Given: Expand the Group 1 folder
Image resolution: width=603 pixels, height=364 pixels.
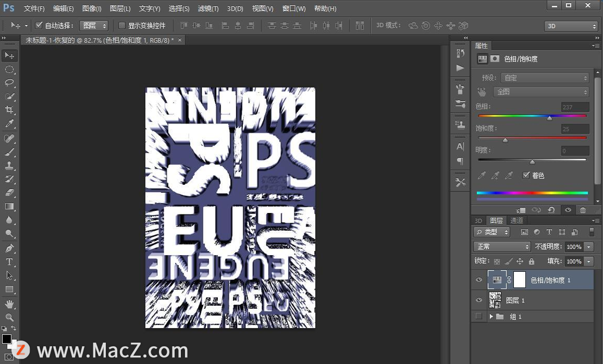Looking at the screenshot, I should pos(491,316).
